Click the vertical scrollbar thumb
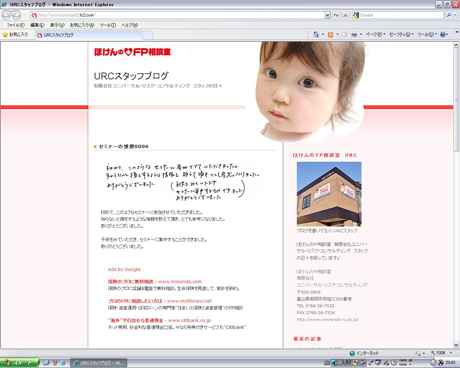460x368 pixels. [456, 99]
